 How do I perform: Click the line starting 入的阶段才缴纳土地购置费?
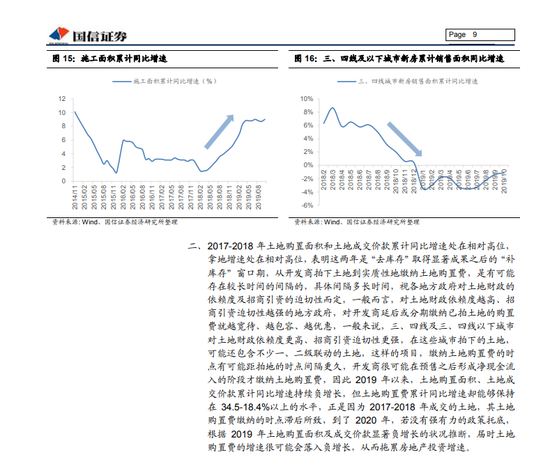pos(361,380)
